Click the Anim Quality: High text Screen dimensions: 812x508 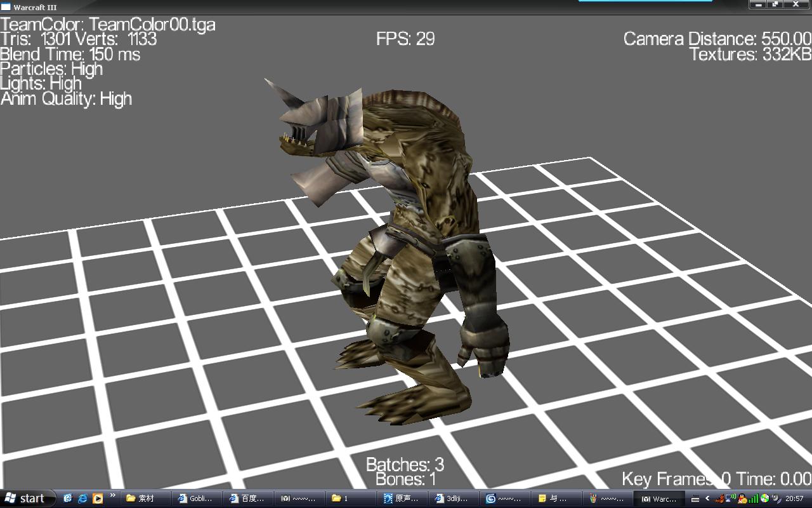point(66,98)
